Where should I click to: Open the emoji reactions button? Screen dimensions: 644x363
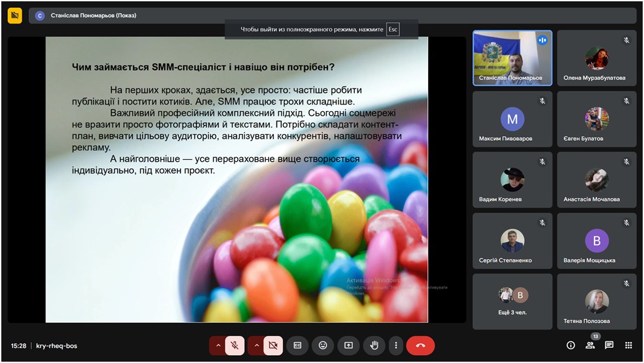[x=323, y=345]
